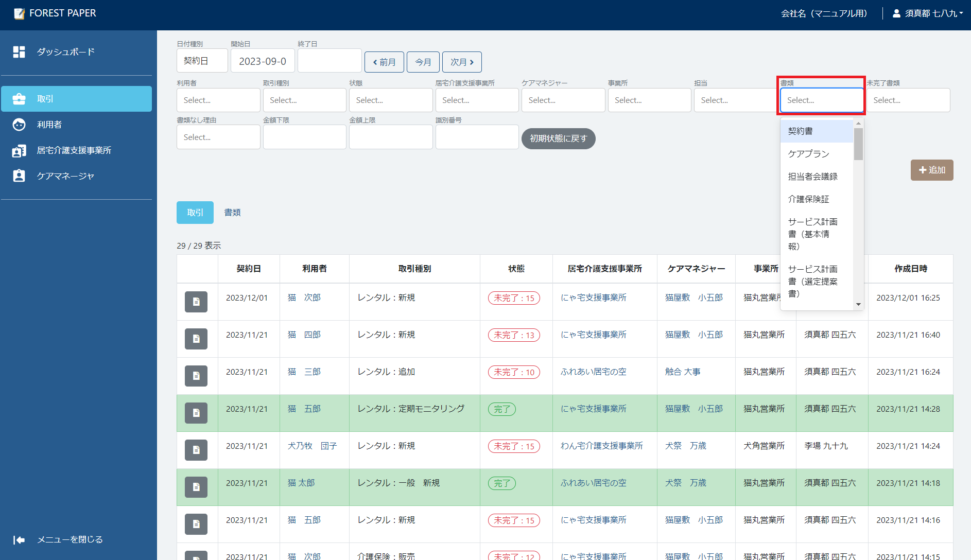Click the 開始日 date input field
Image resolution: width=971 pixels, height=560 pixels.
[x=263, y=61]
